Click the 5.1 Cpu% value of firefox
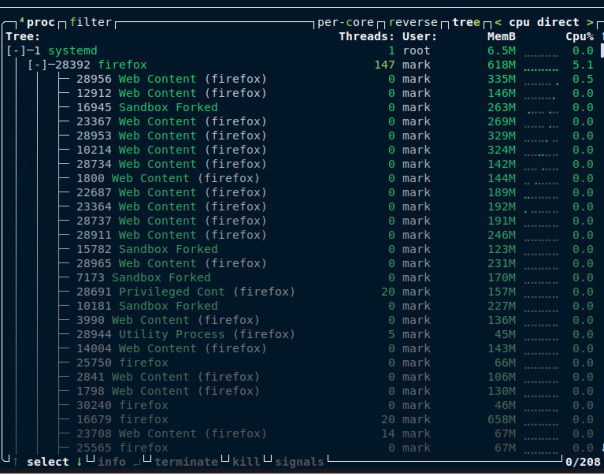Image resolution: width=604 pixels, height=476 pixels. tap(583, 65)
